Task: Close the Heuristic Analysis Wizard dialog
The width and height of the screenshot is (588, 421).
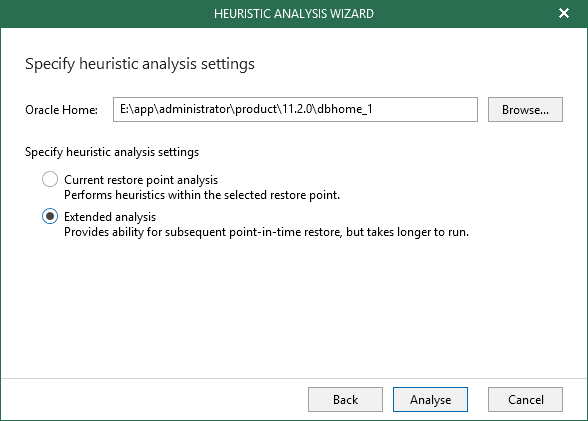Action: (564, 13)
